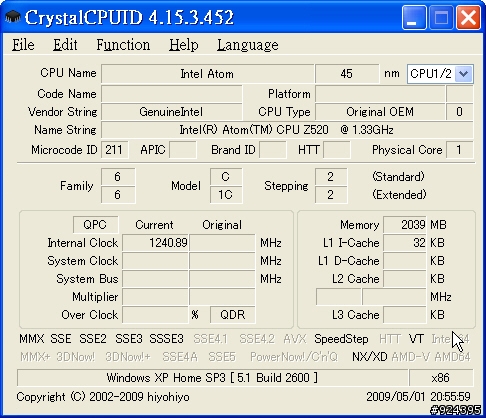Open the Function menu
The height and width of the screenshot is (418, 486).
point(123,45)
